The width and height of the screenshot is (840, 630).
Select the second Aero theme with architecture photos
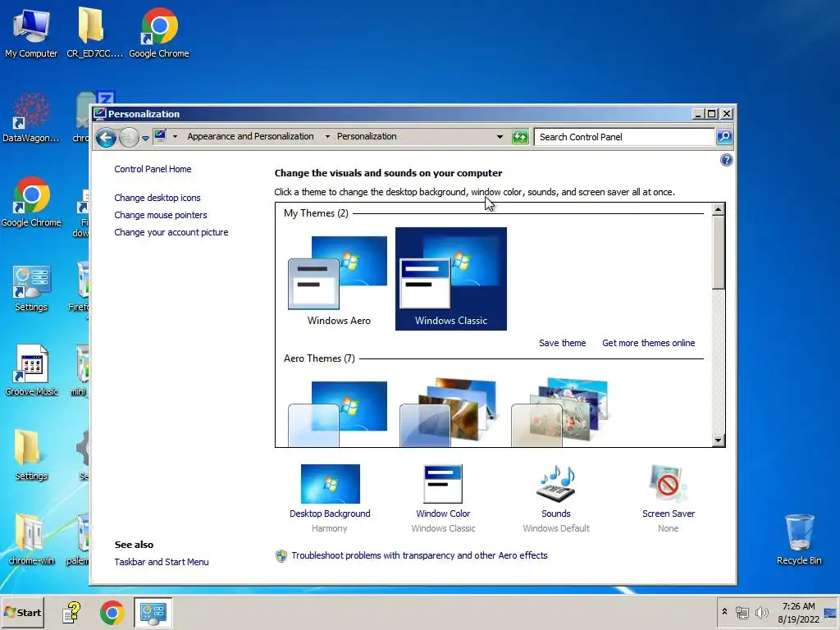[449, 413]
